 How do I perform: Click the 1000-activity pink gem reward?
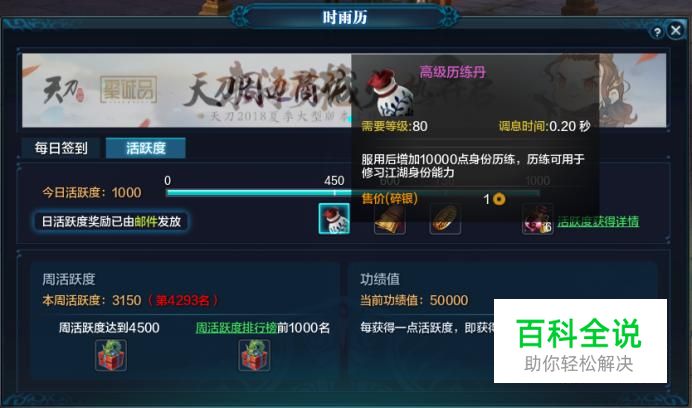pyautogui.click(x=537, y=219)
